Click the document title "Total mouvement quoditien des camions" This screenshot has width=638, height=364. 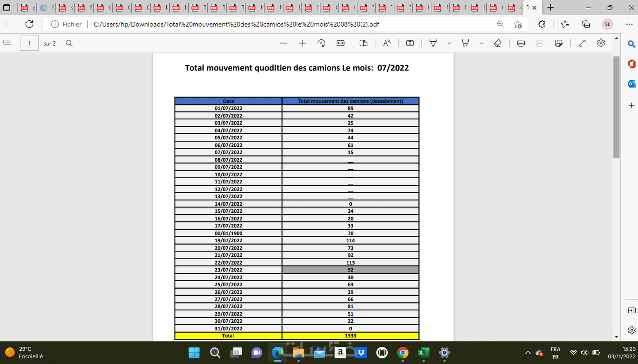(262, 68)
